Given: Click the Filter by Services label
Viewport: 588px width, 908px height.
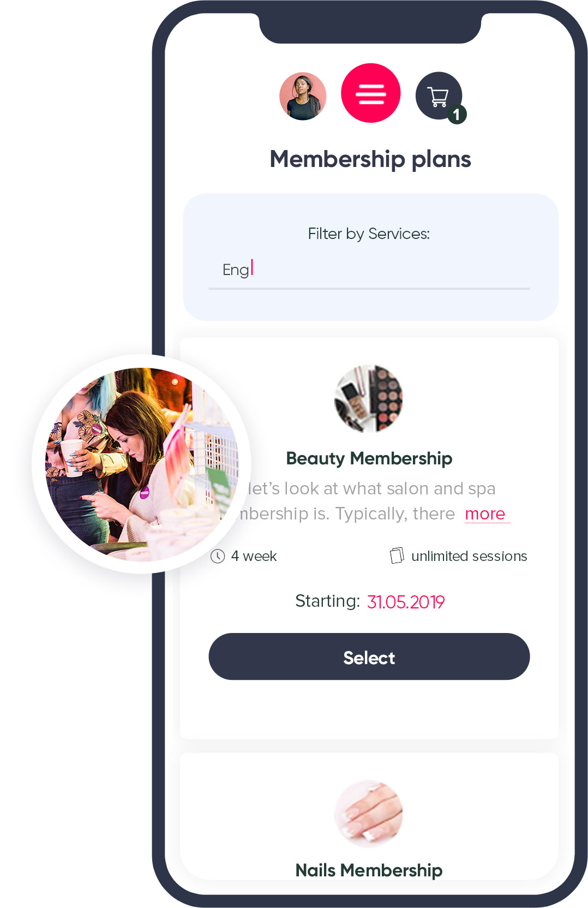Looking at the screenshot, I should [x=369, y=234].
